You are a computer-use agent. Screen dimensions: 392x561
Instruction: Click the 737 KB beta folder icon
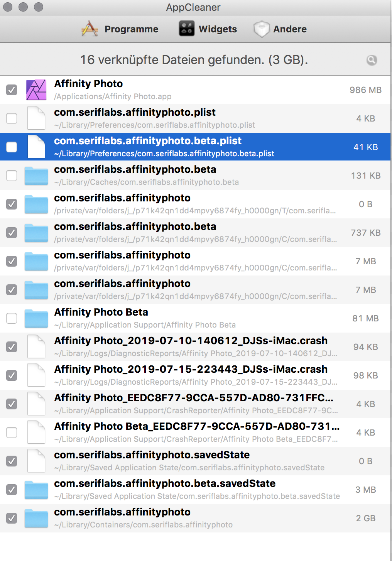(36, 233)
